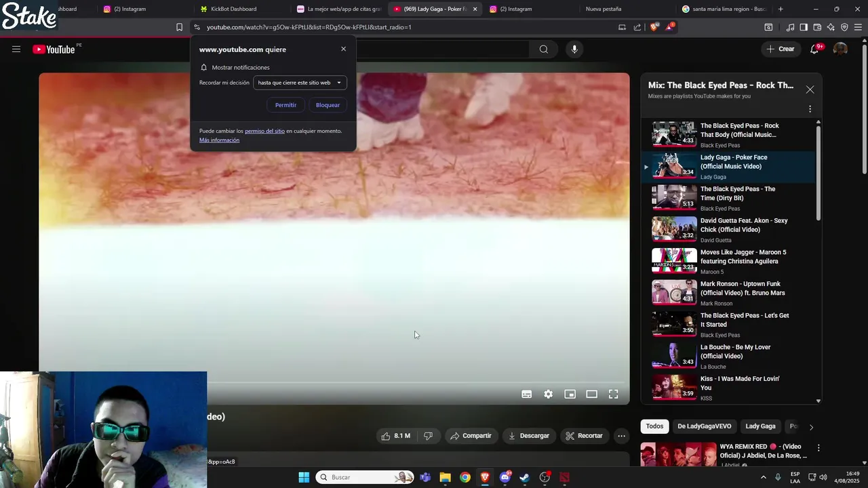Image resolution: width=868 pixels, height=488 pixels.
Task: Close the notification permission popup
Action: click(343, 49)
